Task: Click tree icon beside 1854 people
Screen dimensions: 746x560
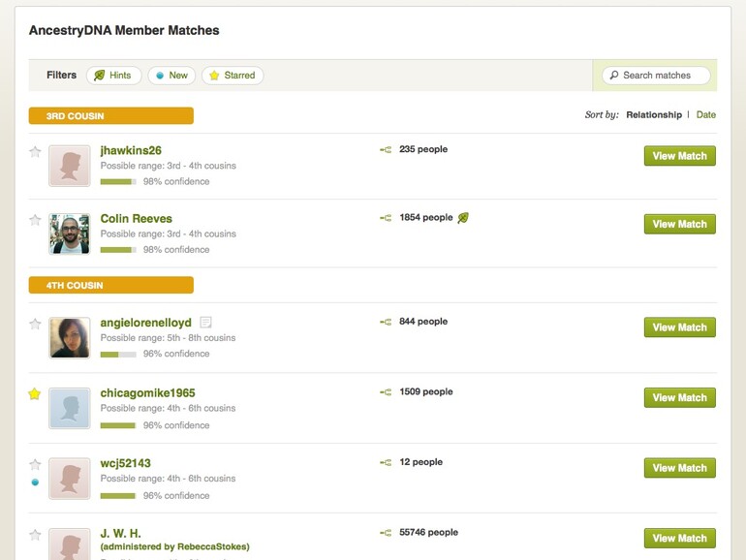Action: click(386, 218)
